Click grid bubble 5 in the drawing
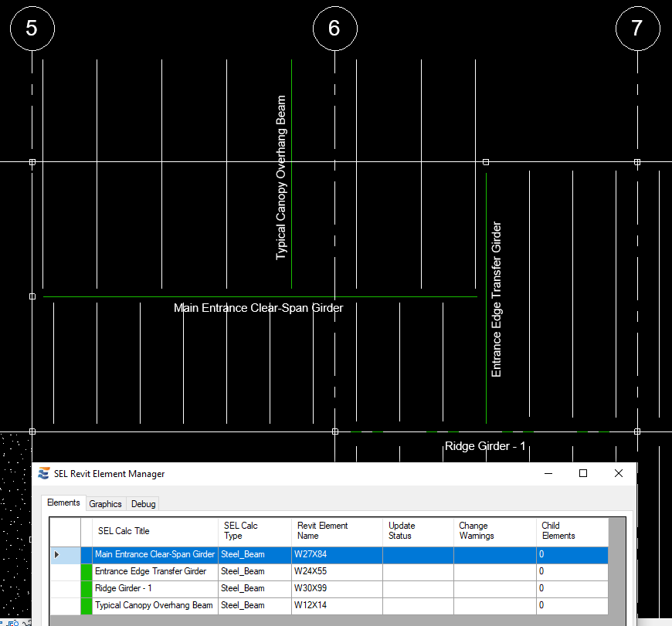This screenshot has height=626, width=672. [x=32, y=29]
